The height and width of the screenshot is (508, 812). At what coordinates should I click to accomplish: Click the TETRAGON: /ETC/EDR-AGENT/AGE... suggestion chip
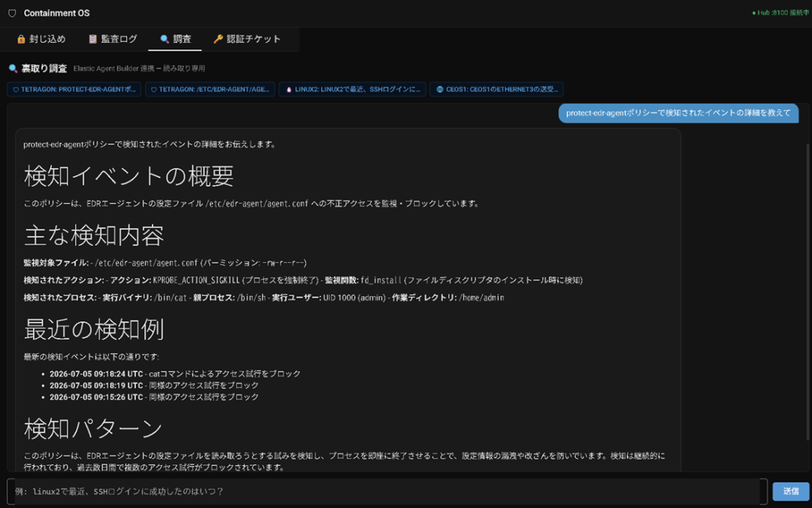tap(209, 89)
